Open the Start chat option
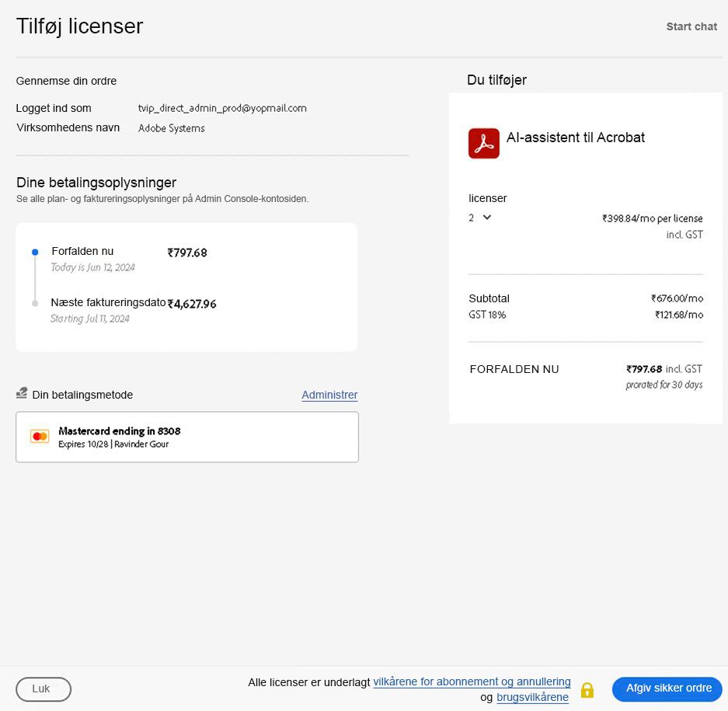The height and width of the screenshot is (711, 728). 691,26
